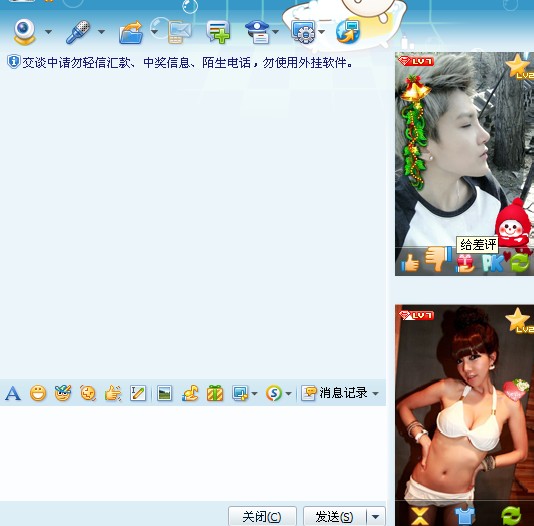This screenshot has width=534, height=526.
Task: Click the LV7 badge on bottom QQ show
Action: point(416,315)
